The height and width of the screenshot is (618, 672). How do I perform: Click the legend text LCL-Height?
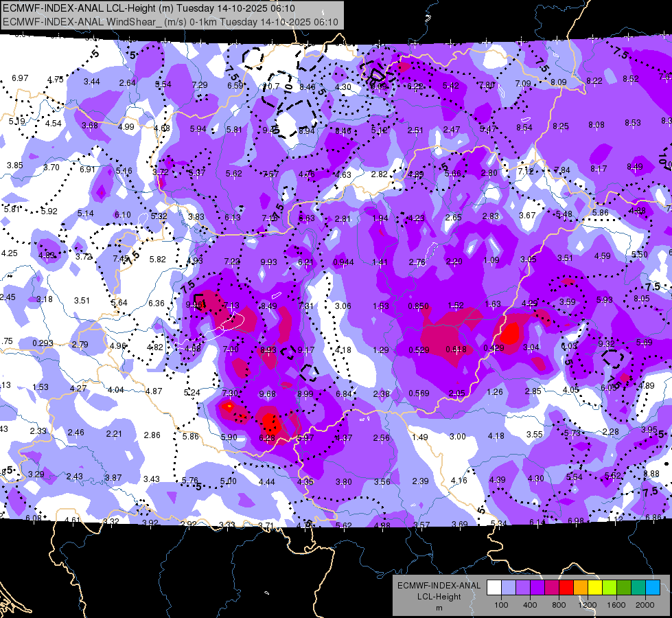pyautogui.click(x=439, y=597)
